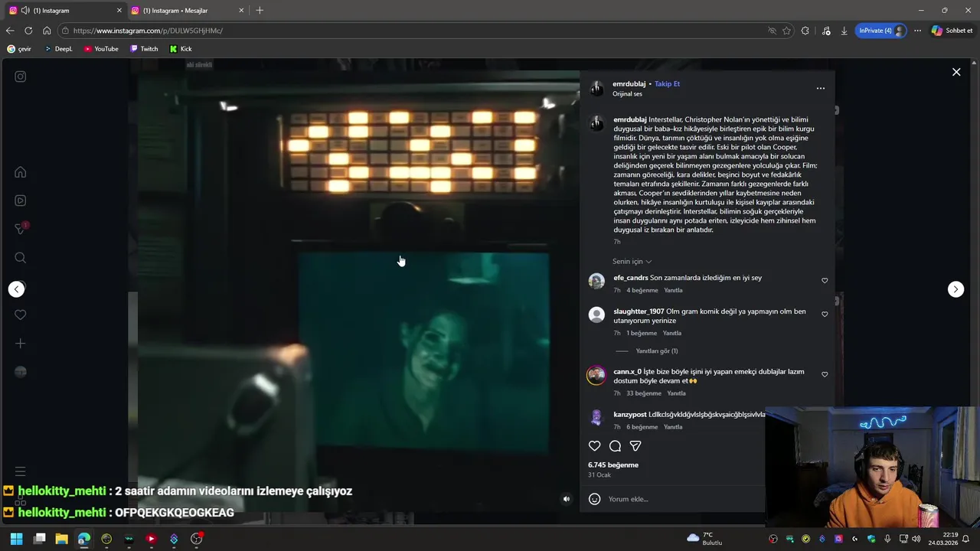Switch to the Instagram Mesajlar tab
Image resolution: width=980 pixels, height=551 pixels.
point(181,11)
